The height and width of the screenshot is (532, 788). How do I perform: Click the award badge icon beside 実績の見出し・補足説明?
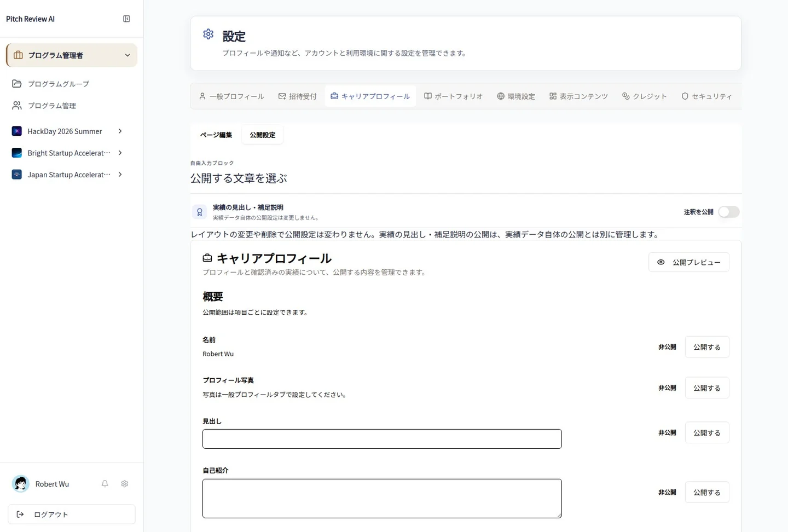tap(199, 212)
